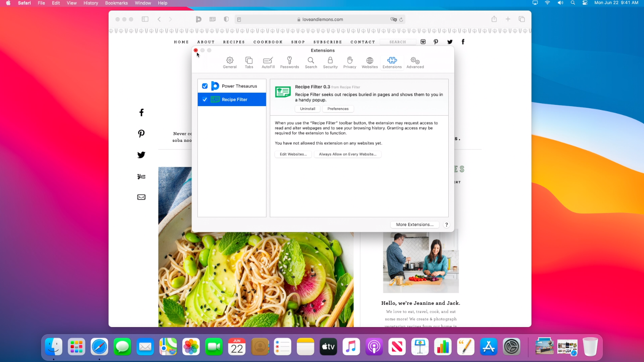The width and height of the screenshot is (644, 362).
Task: Open Recipe Filter Preferences button
Action: pos(338,109)
